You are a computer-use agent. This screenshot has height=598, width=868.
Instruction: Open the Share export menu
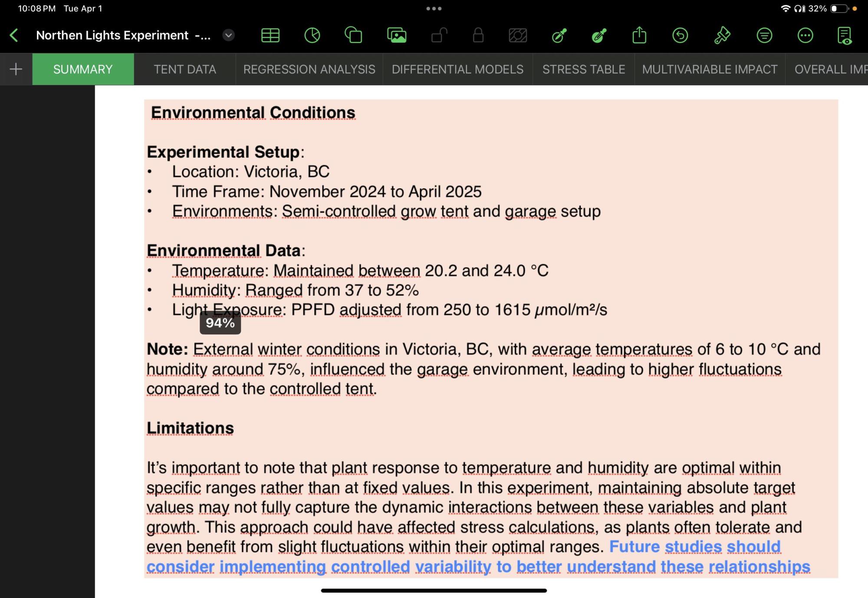pyautogui.click(x=639, y=35)
